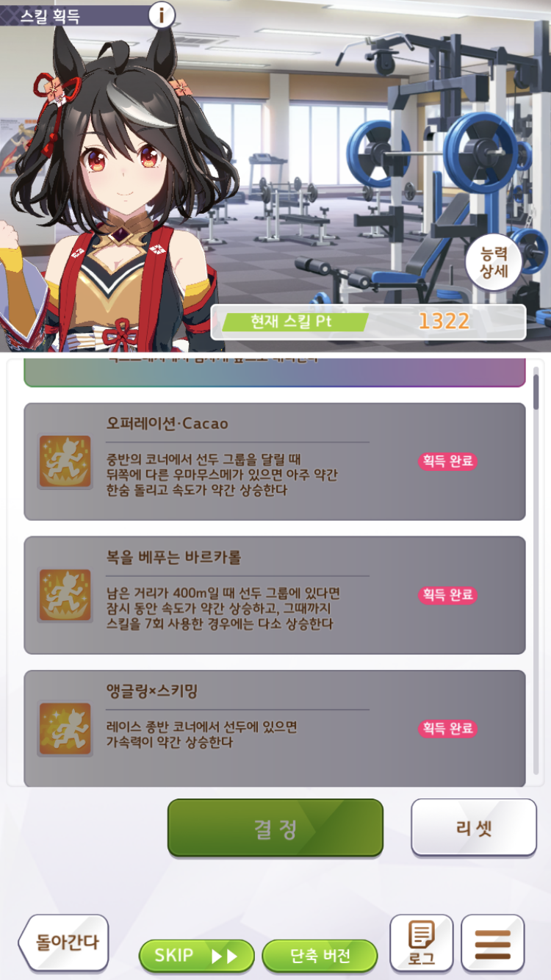Image resolution: width=551 pixels, height=980 pixels.
Task: Open the 로그 document icon
Action: click(x=421, y=943)
